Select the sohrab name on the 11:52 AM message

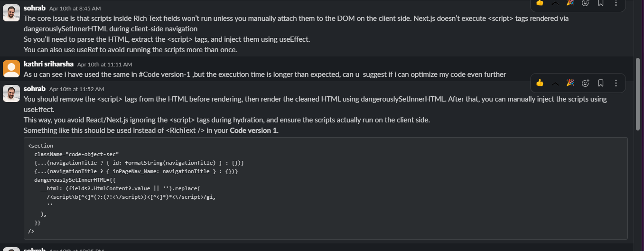pos(34,89)
